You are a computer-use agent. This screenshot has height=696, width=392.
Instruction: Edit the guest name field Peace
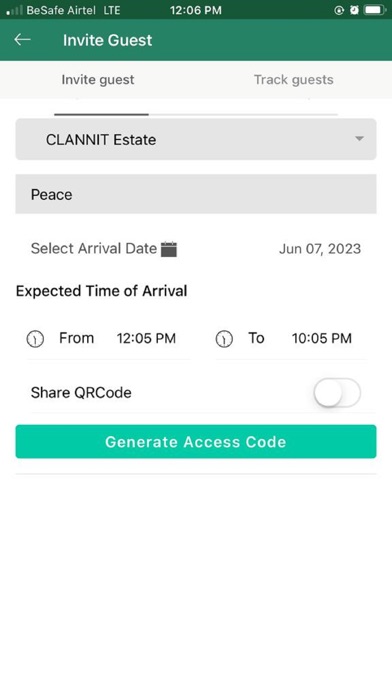tap(196, 194)
